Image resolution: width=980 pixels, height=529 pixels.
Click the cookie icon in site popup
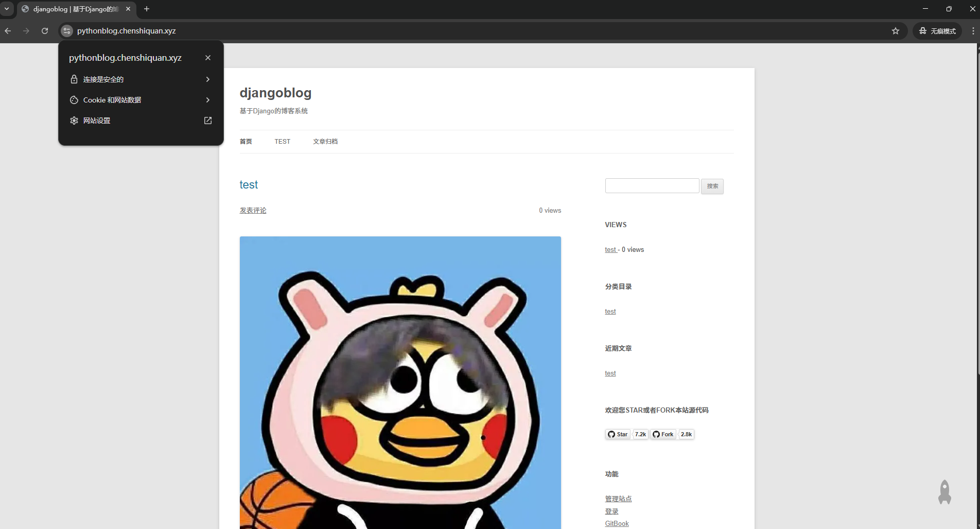click(x=74, y=100)
